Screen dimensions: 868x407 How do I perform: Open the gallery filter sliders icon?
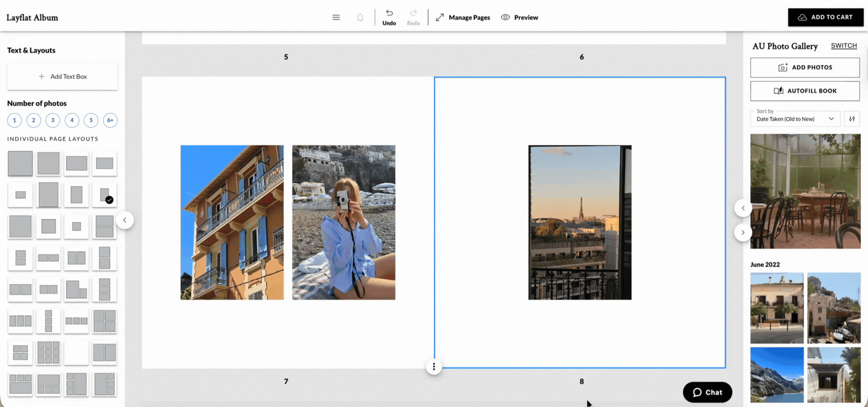tap(852, 119)
